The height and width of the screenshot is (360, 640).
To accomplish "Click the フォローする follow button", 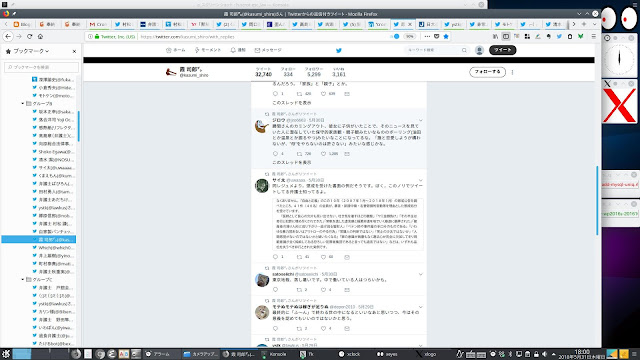I will (x=487, y=72).
